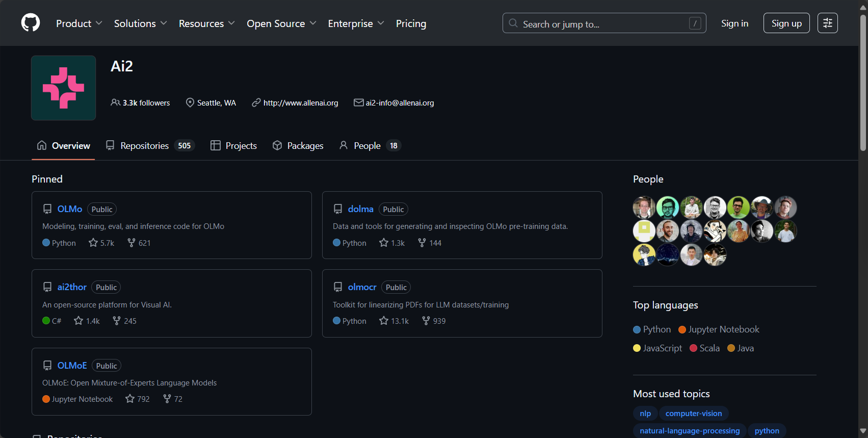The width and height of the screenshot is (868, 438).
Task: Click the Overview home icon
Action: 42,145
